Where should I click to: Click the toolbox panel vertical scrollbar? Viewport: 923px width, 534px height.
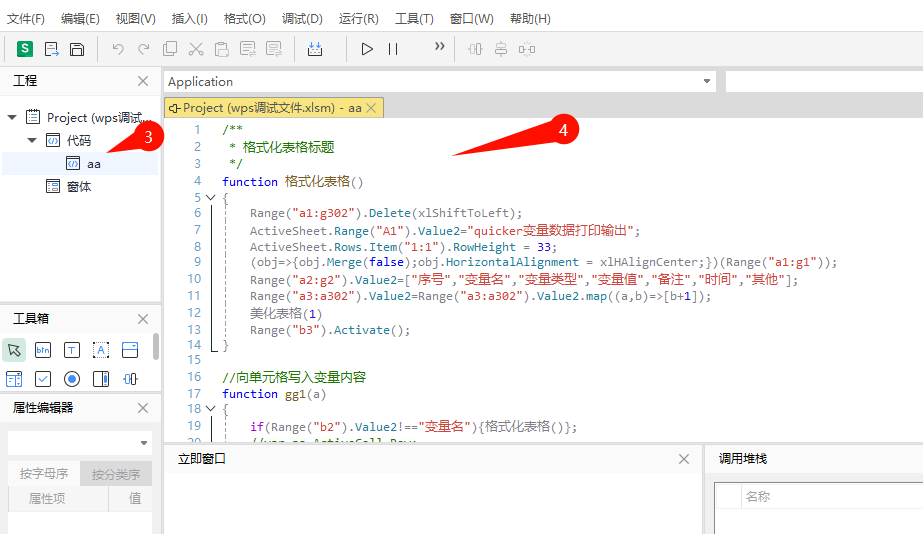tap(155, 346)
